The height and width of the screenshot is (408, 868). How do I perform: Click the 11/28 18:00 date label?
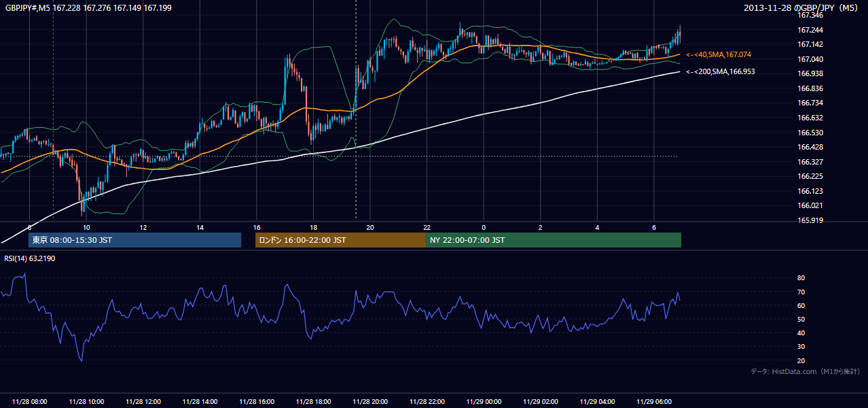pyautogui.click(x=313, y=402)
